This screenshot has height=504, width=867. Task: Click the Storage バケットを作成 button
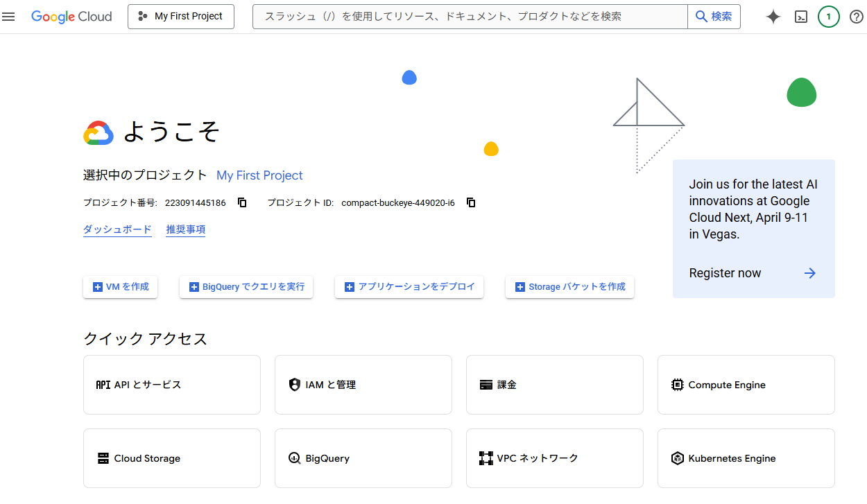569,286
